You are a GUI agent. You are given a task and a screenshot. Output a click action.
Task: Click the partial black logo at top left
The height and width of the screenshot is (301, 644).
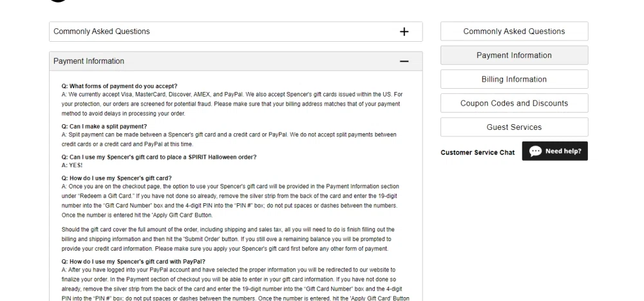pyautogui.click(x=58, y=1)
